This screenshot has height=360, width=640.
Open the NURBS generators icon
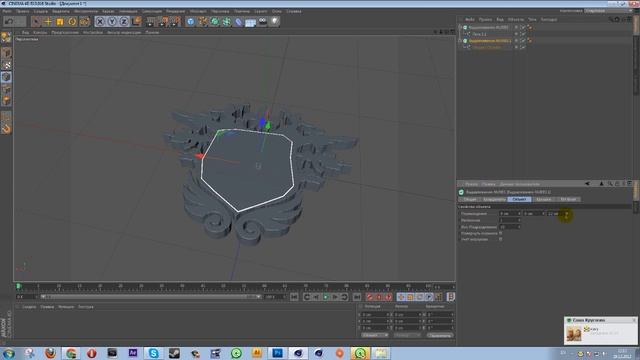tap(215, 21)
